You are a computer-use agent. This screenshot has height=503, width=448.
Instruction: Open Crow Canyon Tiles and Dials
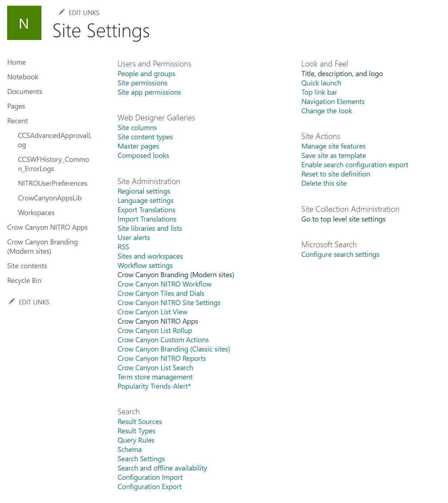tap(161, 293)
